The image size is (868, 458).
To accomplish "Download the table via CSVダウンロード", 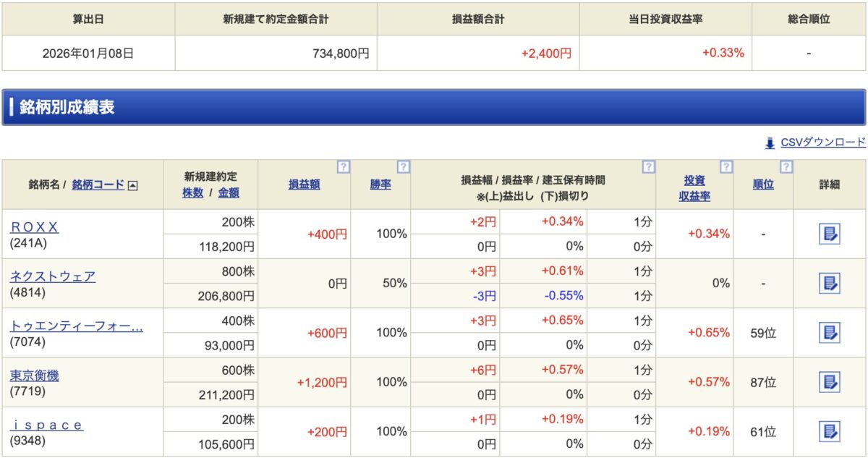I will pyautogui.click(x=822, y=143).
